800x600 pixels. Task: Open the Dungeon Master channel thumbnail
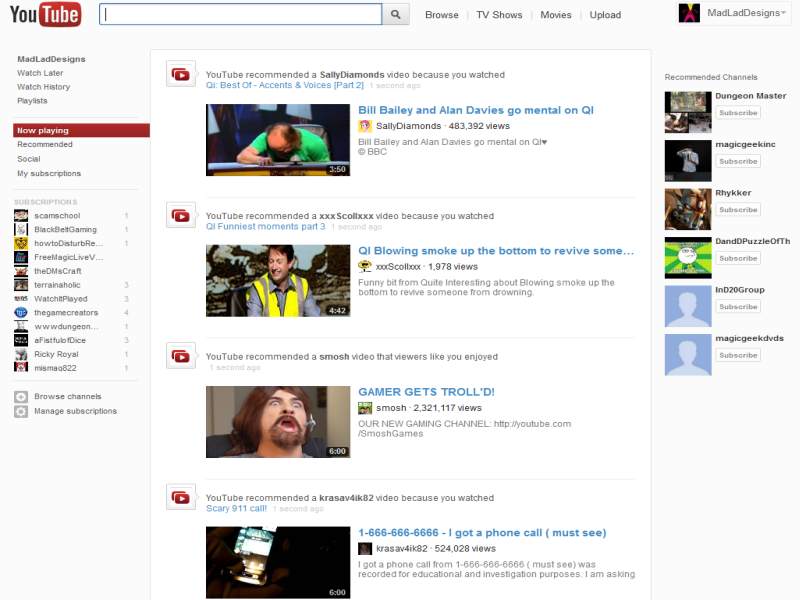(x=688, y=112)
